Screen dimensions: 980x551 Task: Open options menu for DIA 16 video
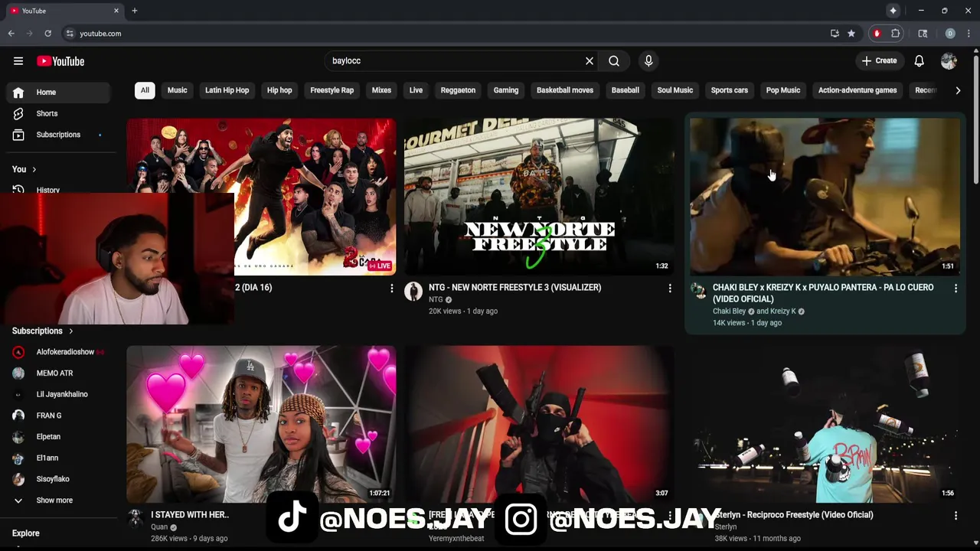392,289
